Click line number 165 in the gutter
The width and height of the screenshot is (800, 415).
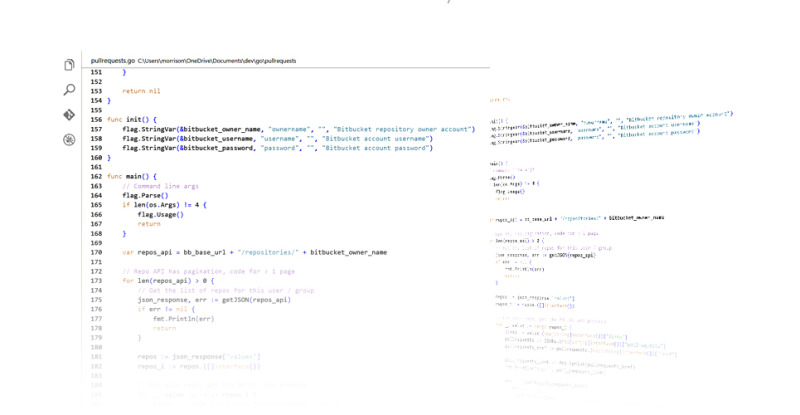[96, 205]
